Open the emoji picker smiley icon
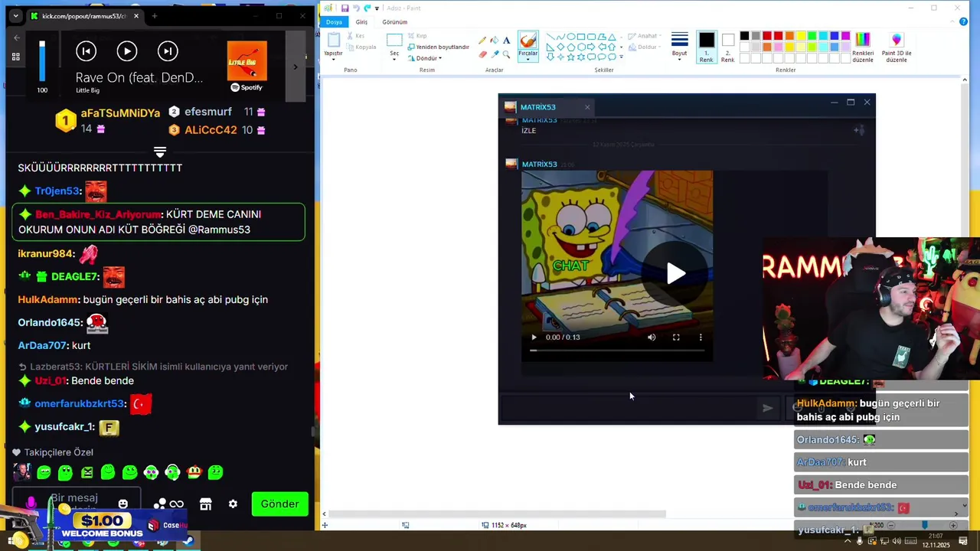The height and width of the screenshot is (551, 980). coord(123,504)
